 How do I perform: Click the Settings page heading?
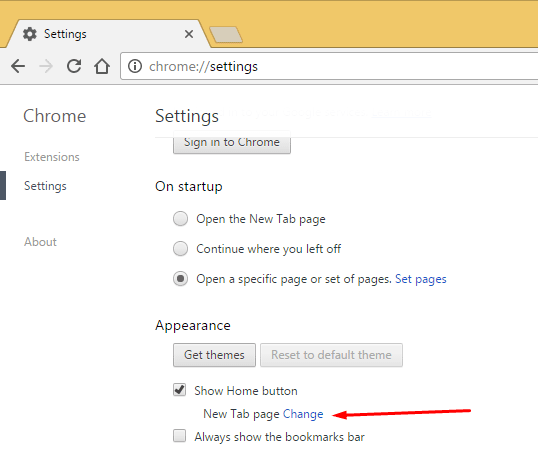187,116
